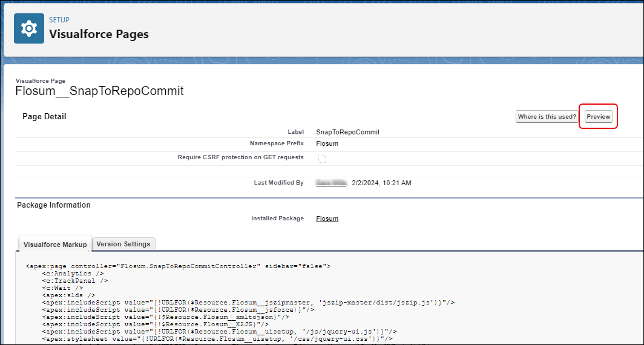The width and height of the screenshot is (644, 345).
Task: Click the Installed Package field label
Action: click(x=278, y=218)
